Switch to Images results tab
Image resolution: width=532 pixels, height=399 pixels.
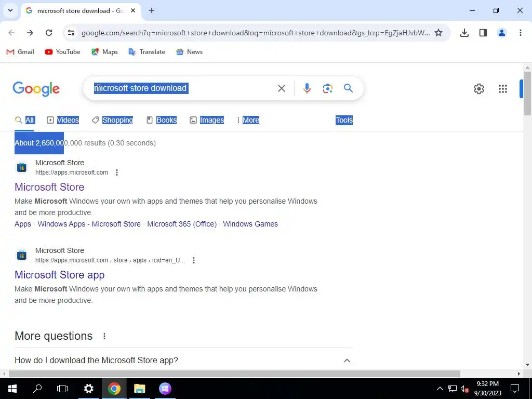[x=207, y=120]
